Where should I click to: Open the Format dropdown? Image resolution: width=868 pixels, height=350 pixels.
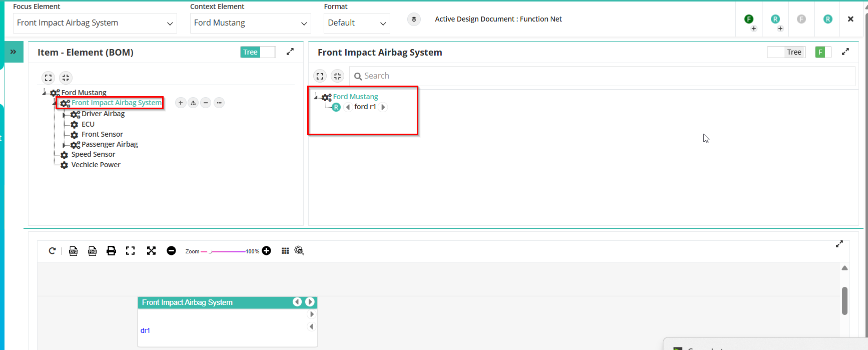pos(357,23)
